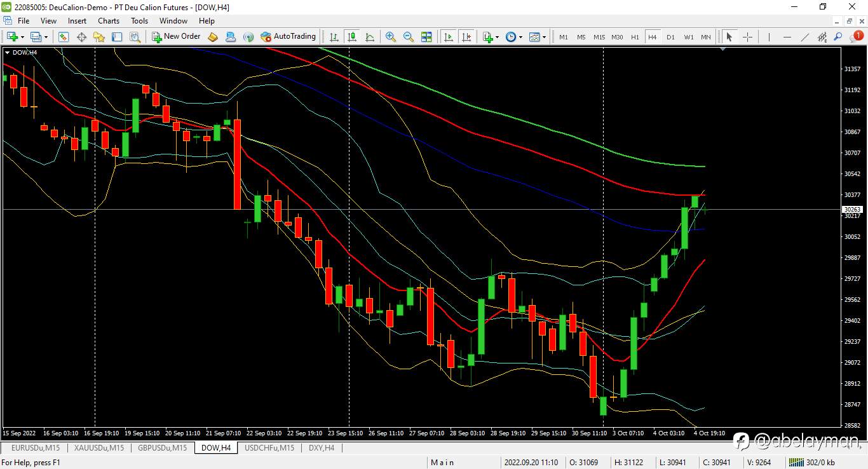This screenshot has width=868, height=469.
Task: Open the Insert menu
Action: pyautogui.click(x=77, y=21)
